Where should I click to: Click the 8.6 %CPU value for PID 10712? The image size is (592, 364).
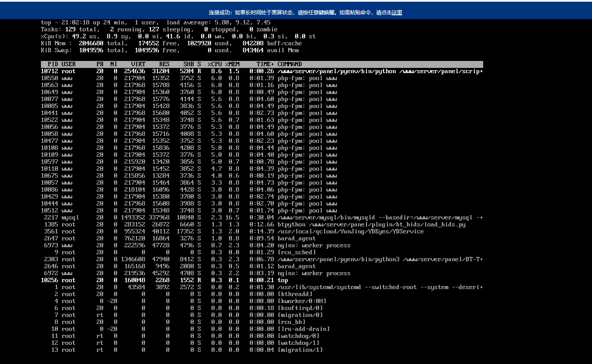coord(216,71)
